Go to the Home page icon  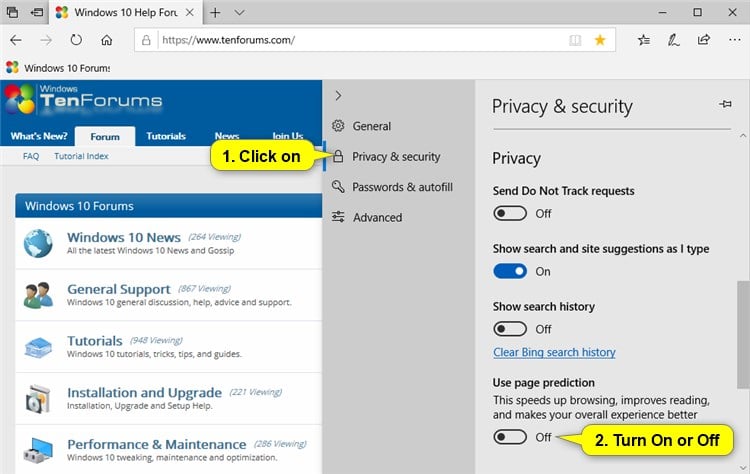pos(106,40)
